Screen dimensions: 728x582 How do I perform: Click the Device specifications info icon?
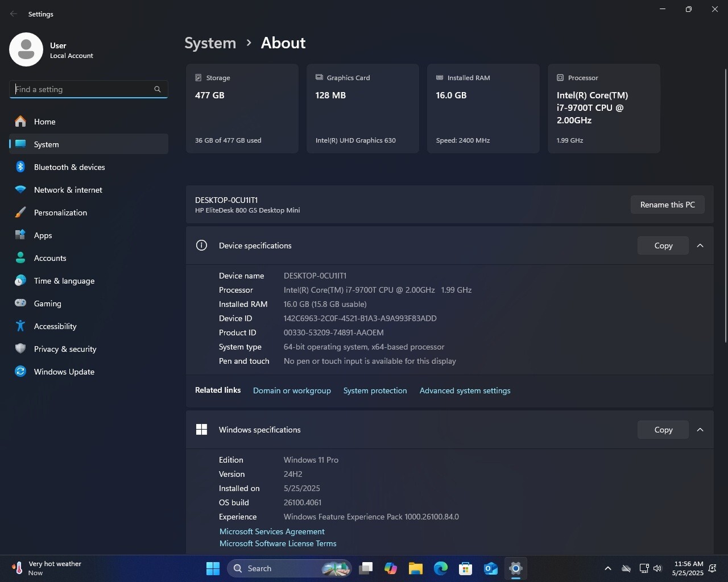201,246
